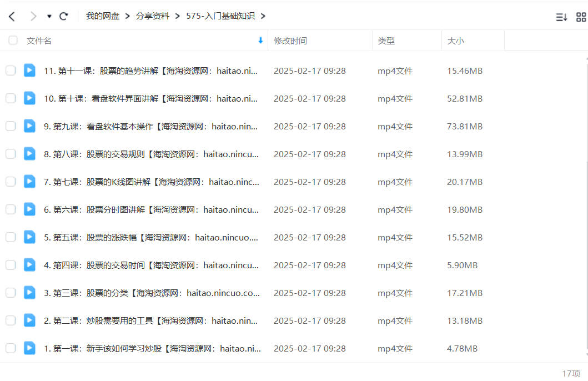Screen dimensions: 588x381
Task: Click the vertical scrollbar of file list
Action: [586, 205]
